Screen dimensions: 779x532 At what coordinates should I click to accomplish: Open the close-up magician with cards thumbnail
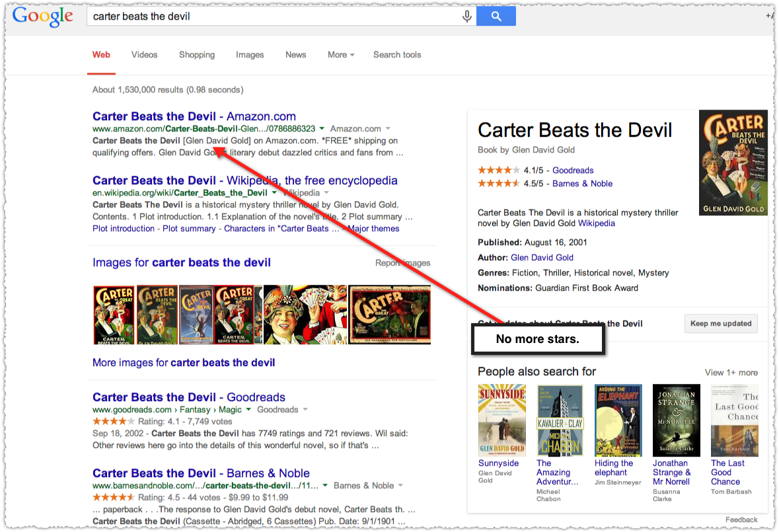305,315
